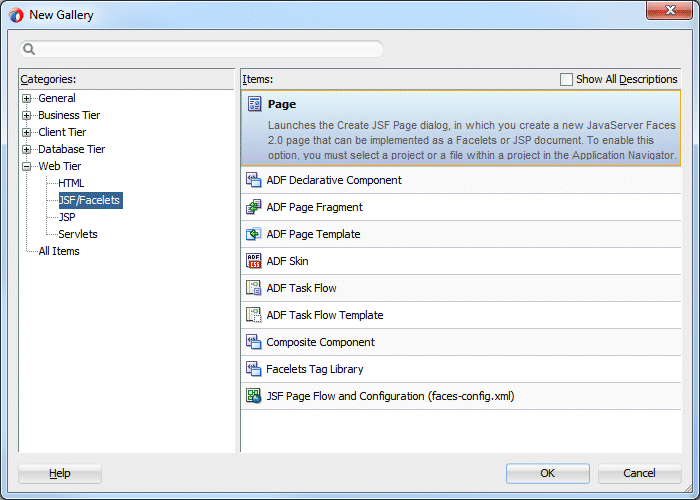Click the ADF Page Fragment icon
Screen dimensions: 700x500
tap(254, 207)
